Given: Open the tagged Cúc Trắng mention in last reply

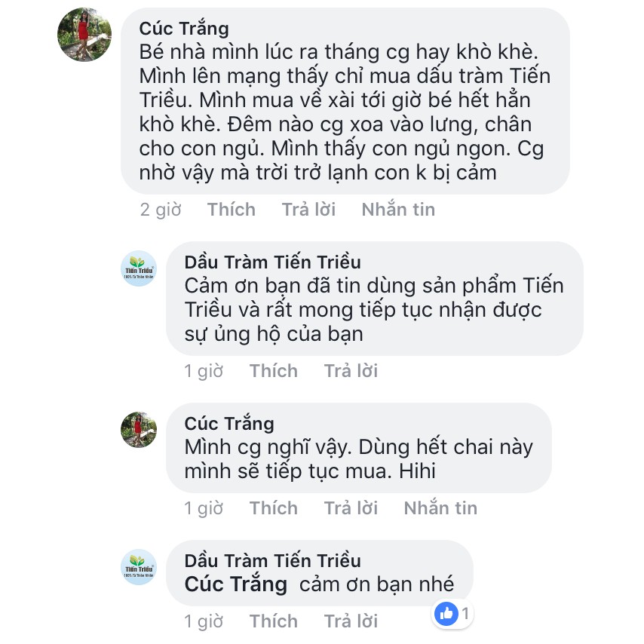Looking at the screenshot, I should tap(236, 584).
